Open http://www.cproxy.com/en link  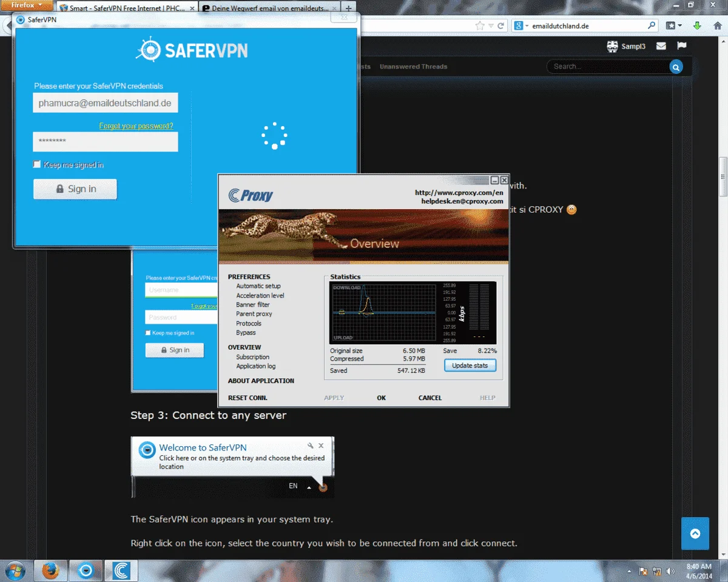tap(459, 193)
